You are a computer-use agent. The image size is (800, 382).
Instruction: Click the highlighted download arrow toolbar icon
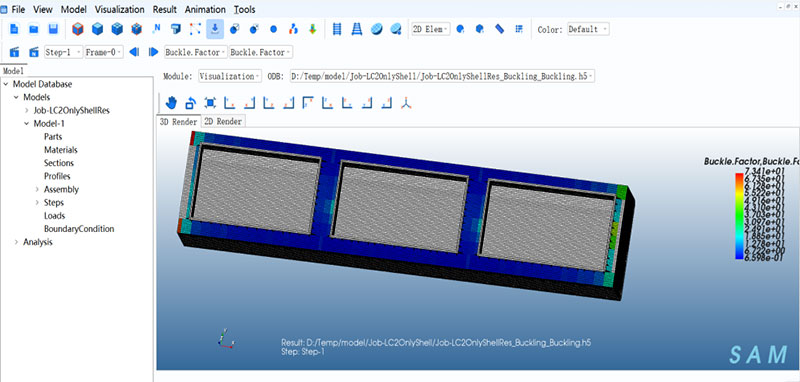tap(215, 29)
